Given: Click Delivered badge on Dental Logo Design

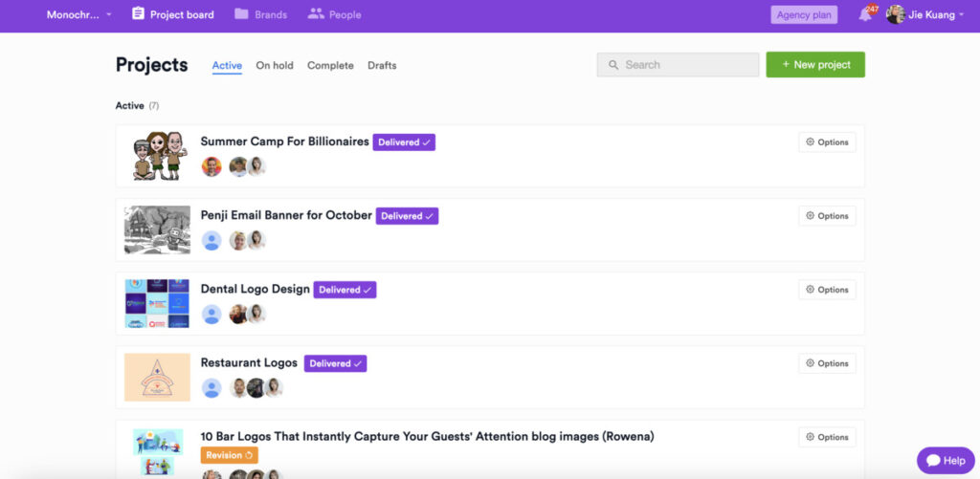Looking at the screenshot, I should pyautogui.click(x=345, y=290).
